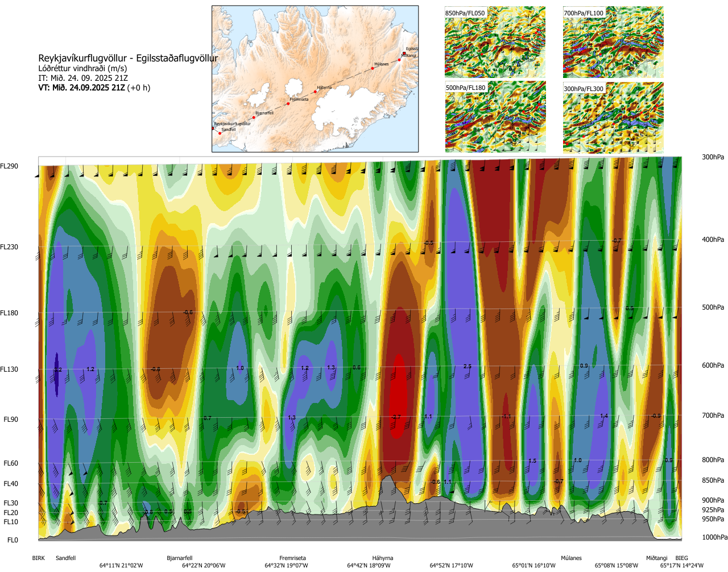Click the coordinate 64°52'N 17°10'W
Viewport: 728px width, 572px height.
click(x=452, y=566)
